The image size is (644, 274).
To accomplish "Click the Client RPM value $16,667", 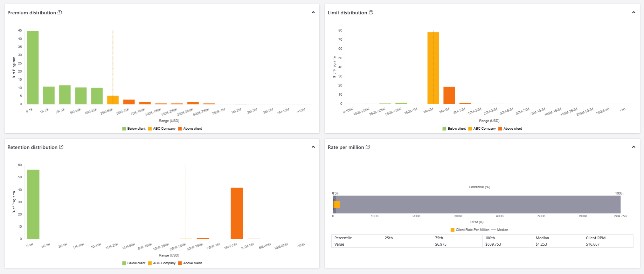I will pos(593,244).
